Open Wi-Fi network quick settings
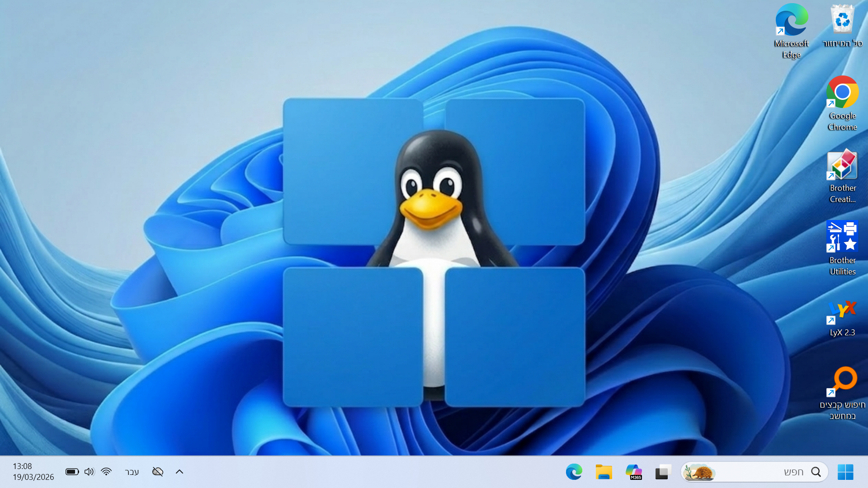868x488 pixels. click(x=106, y=472)
